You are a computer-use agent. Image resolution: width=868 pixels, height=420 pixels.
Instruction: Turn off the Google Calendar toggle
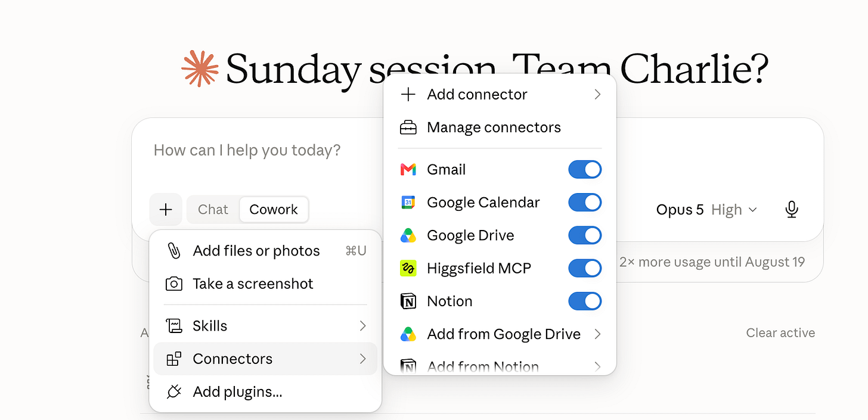(x=585, y=203)
